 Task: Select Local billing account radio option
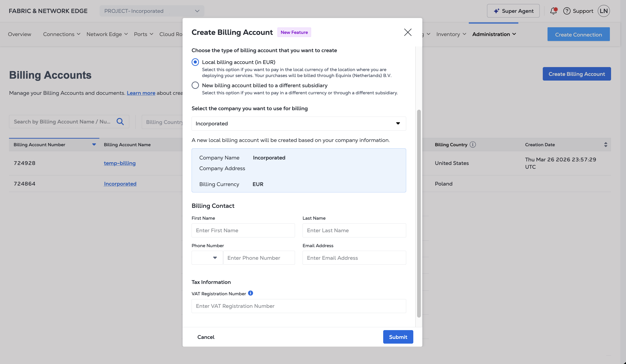195,62
